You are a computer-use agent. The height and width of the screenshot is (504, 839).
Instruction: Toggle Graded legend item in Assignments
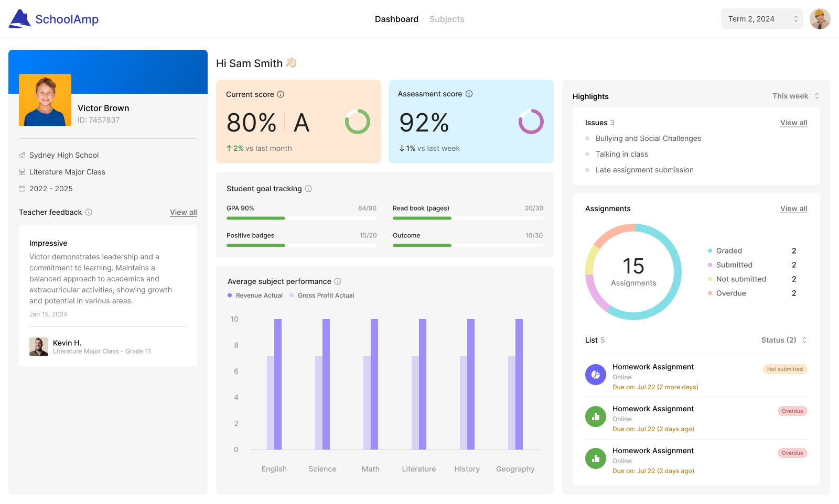point(728,251)
